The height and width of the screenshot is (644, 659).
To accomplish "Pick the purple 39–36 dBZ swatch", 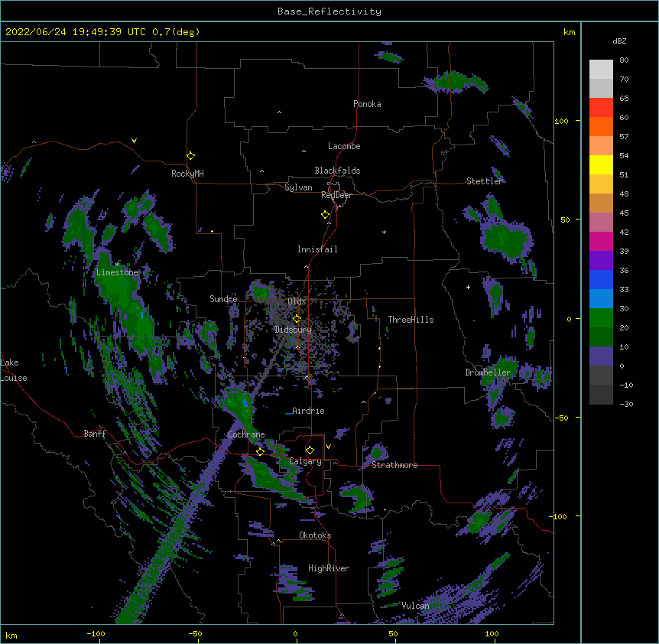I will pos(601,260).
